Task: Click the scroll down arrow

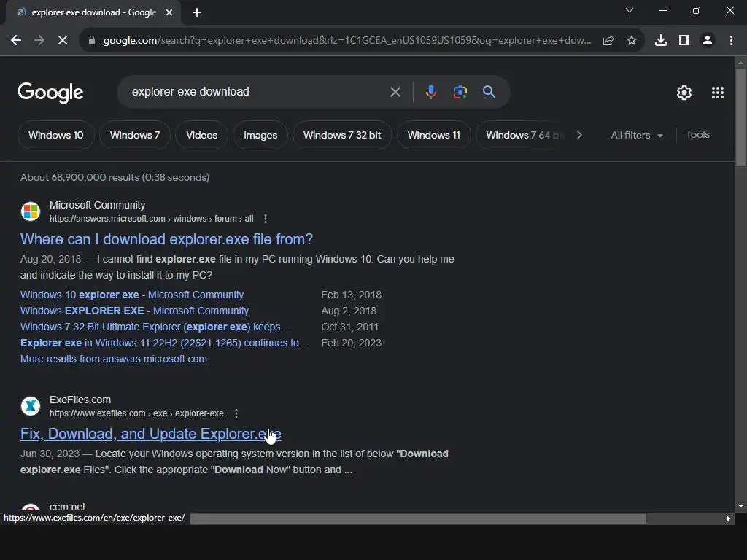Action: coord(740,506)
